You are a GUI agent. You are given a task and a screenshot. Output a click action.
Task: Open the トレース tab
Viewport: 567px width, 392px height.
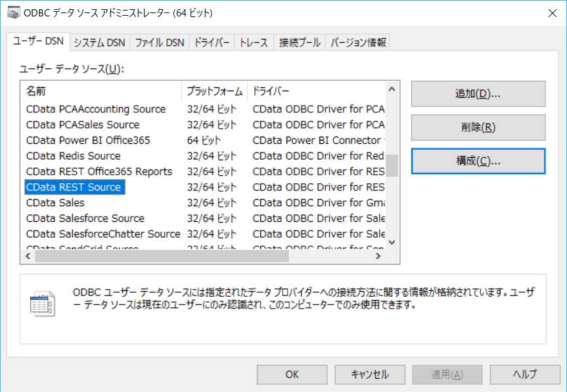(x=254, y=43)
